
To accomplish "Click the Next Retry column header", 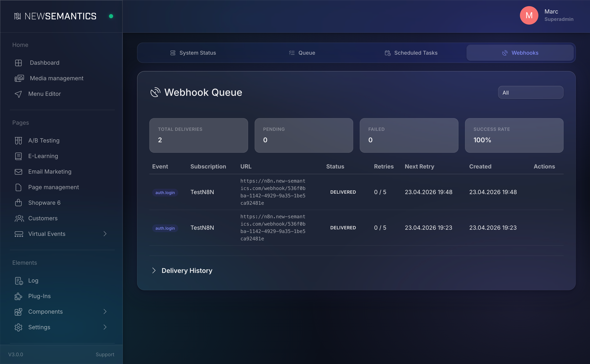I will click(x=419, y=167).
